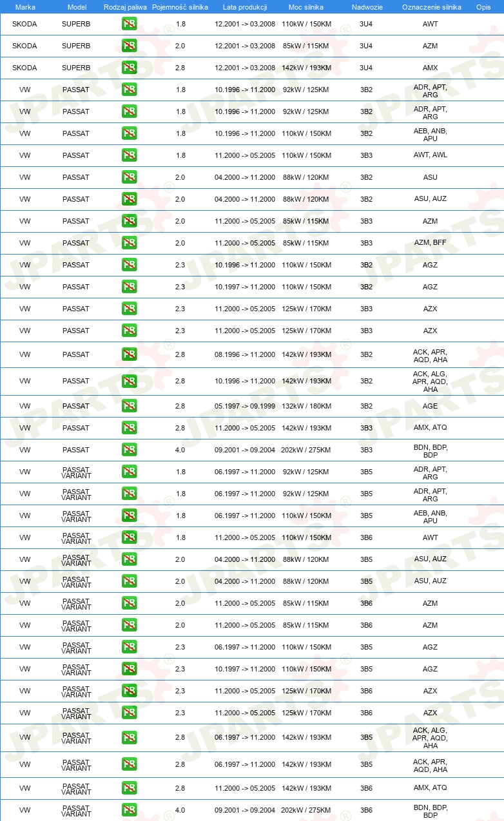Click petrol fuel icon in SKODA SUPERB AWT row
The height and width of the screenshot is (821, 504).
pyautogui.click(x=129, y=24)
